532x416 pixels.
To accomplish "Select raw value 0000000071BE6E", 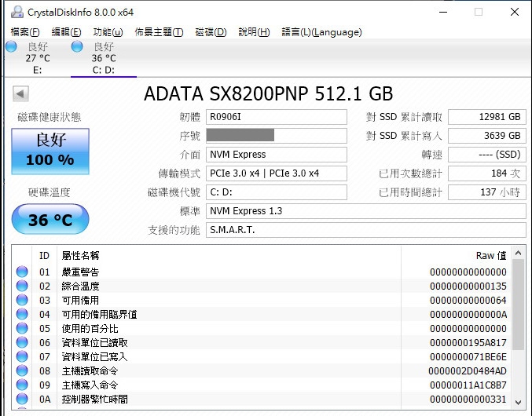I will (468, 356).
